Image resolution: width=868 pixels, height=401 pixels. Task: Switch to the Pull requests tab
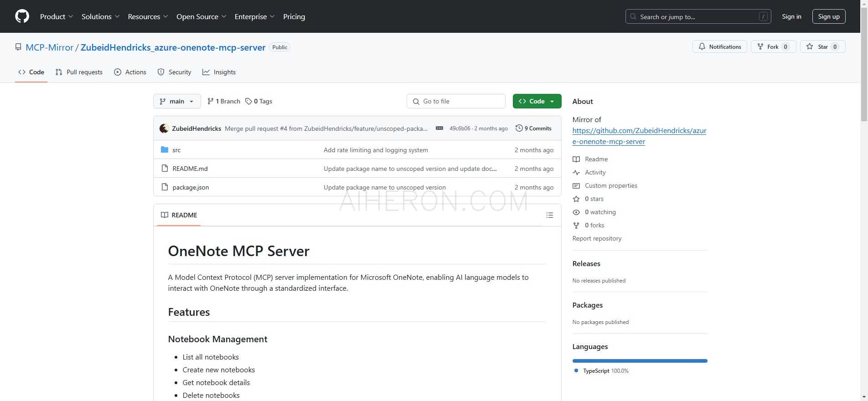point(79,72)
